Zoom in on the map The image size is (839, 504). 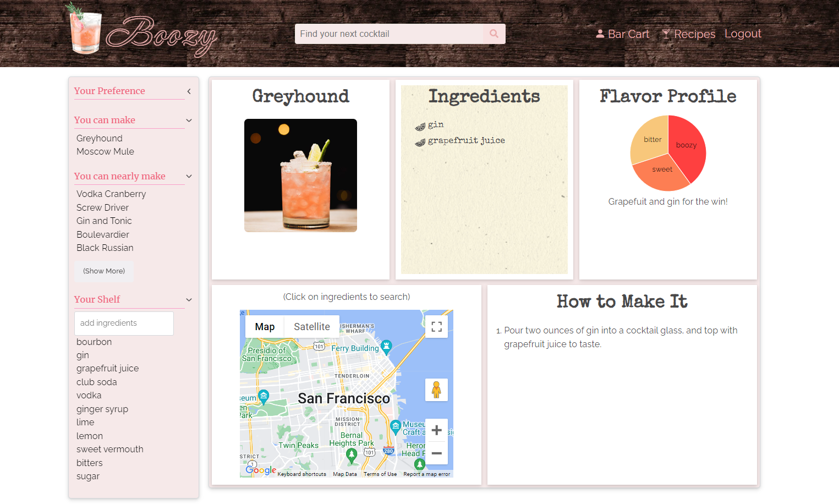[437, 430]
